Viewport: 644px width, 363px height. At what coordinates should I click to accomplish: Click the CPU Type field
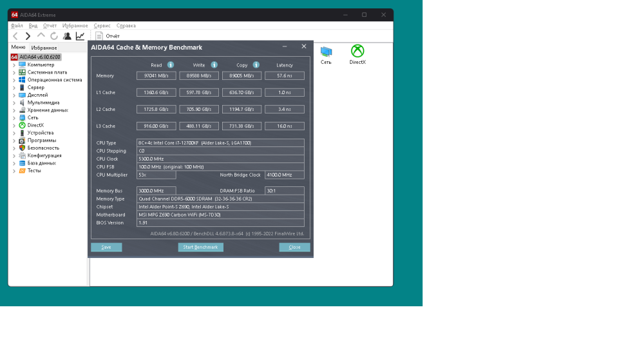[x=220, y=143]
